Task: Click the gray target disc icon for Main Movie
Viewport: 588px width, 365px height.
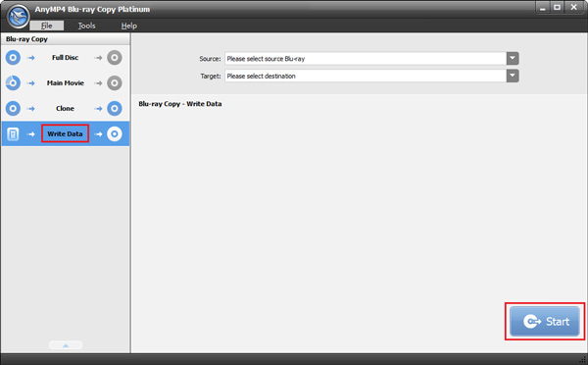Action: click(115, 82)
